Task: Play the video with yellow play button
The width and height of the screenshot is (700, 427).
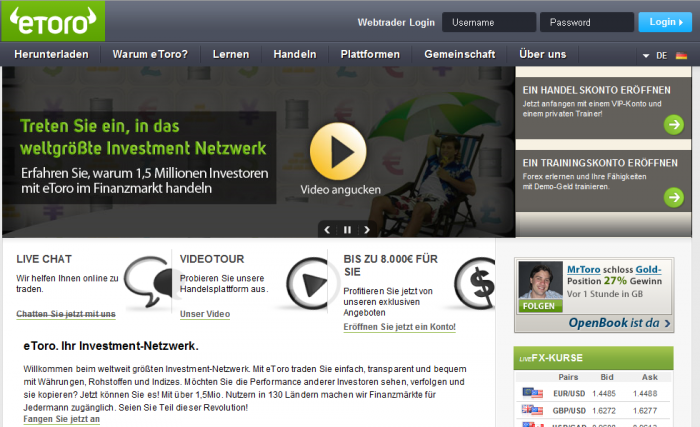Action: coord(338,151)
